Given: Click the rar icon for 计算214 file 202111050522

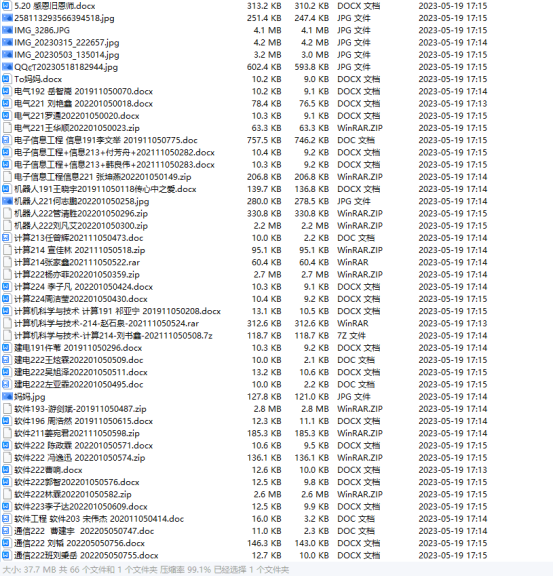Looking at the screenshot, I should tap(7, 262).
